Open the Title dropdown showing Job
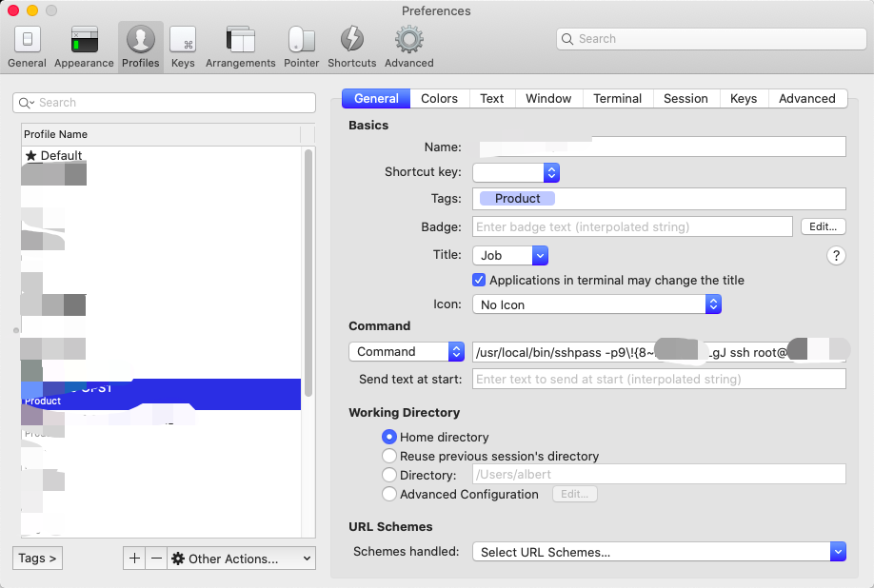Image resolution: width=874 pixels, height=588 pixels. click(510, 256)
